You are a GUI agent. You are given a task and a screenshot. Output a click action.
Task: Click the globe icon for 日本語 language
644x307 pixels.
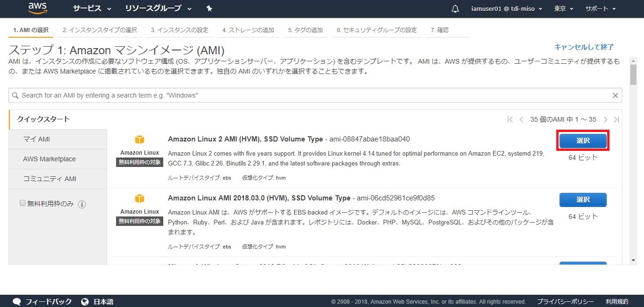coord(85,302)
